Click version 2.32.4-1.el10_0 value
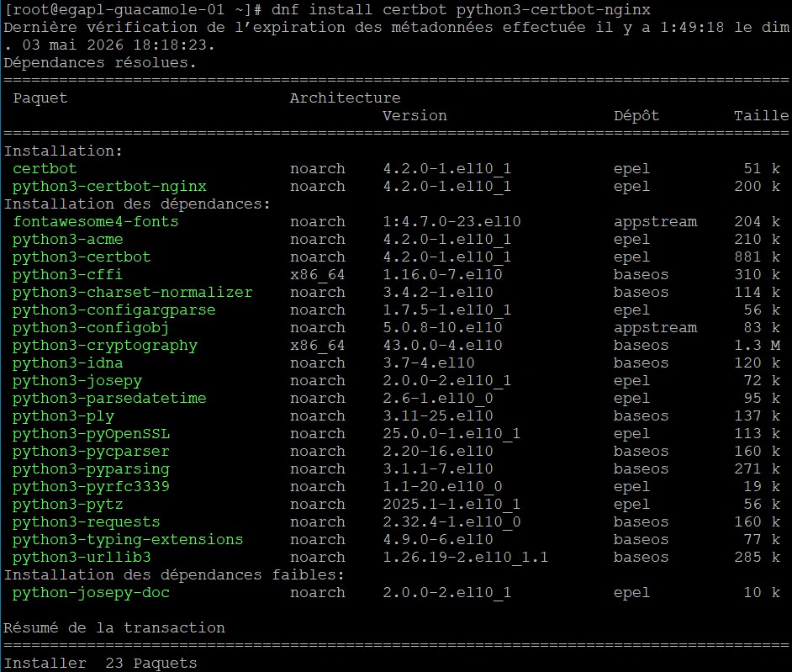792x672 pixels. click(x=451, y=522)
